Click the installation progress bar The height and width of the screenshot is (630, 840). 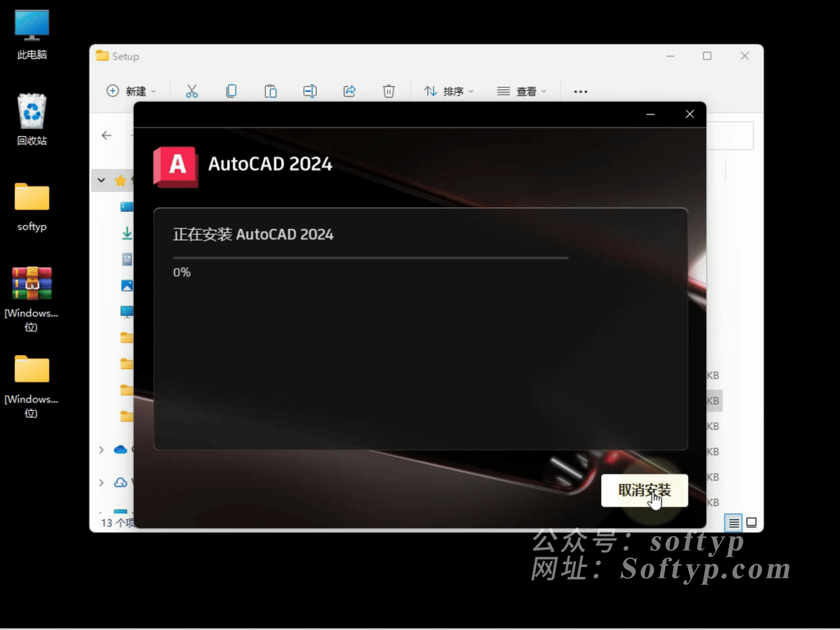[x=370, y=258]
